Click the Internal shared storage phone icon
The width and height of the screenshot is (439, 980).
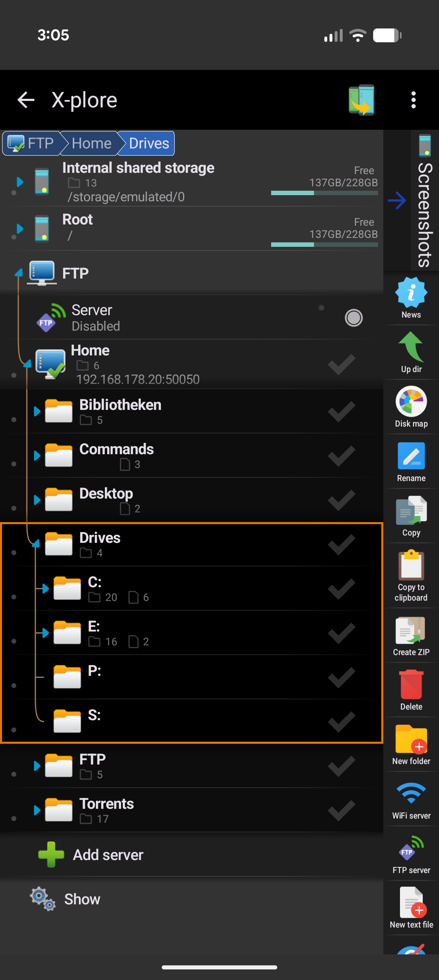pyautogui.click(x=42, y=182)
